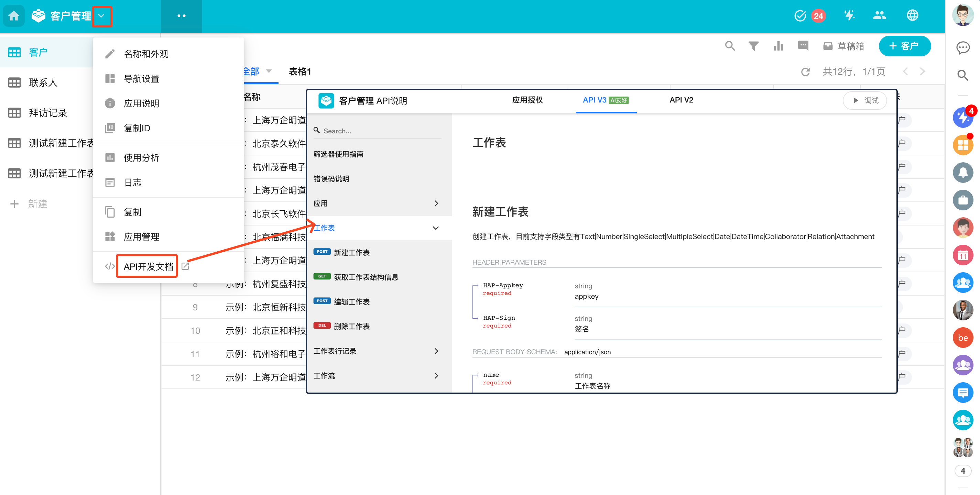Select 导航设置 from the app menu
This screenshot has height=495, width=980.
point(142,79)
